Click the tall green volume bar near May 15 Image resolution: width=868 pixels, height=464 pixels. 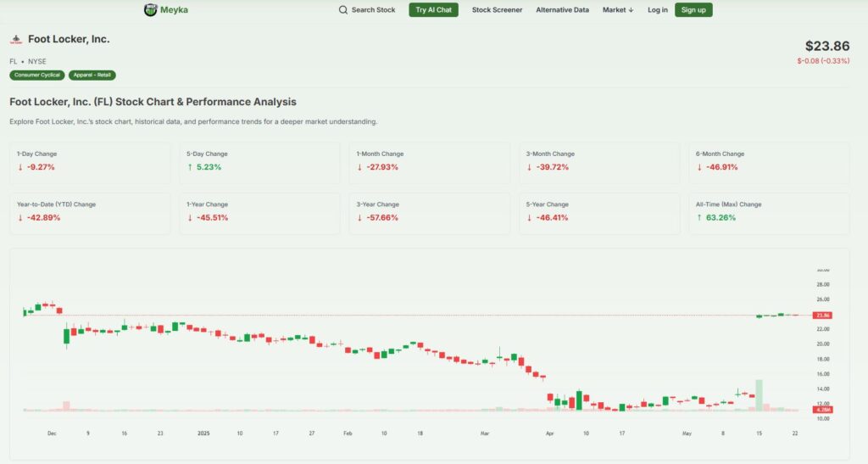(759, 395)
